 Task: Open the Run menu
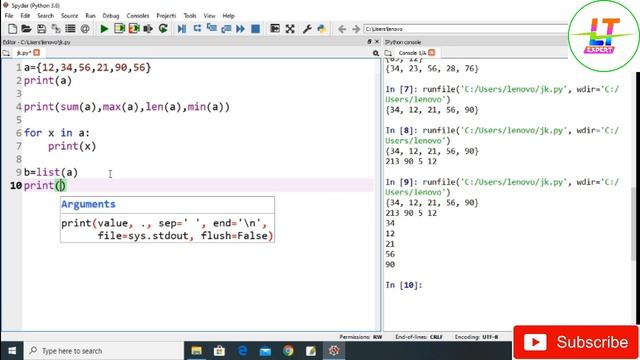[90, 16]
